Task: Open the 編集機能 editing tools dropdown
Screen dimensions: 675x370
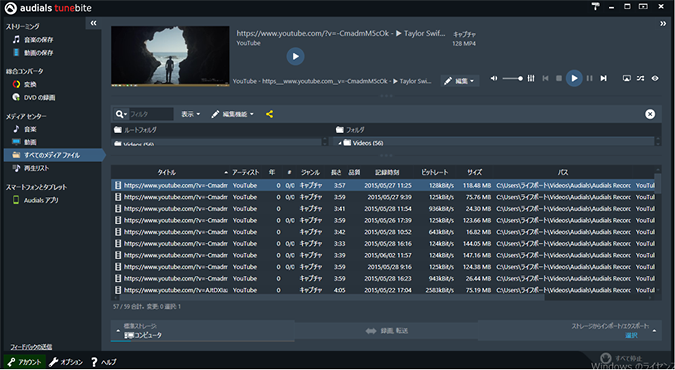Action: click(x=232, y=114)
